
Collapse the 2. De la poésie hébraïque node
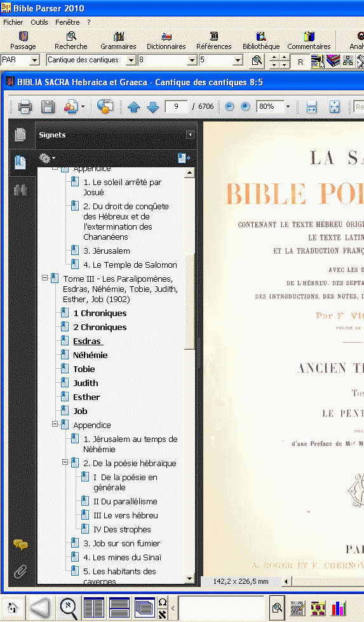[x=65, y=462]
